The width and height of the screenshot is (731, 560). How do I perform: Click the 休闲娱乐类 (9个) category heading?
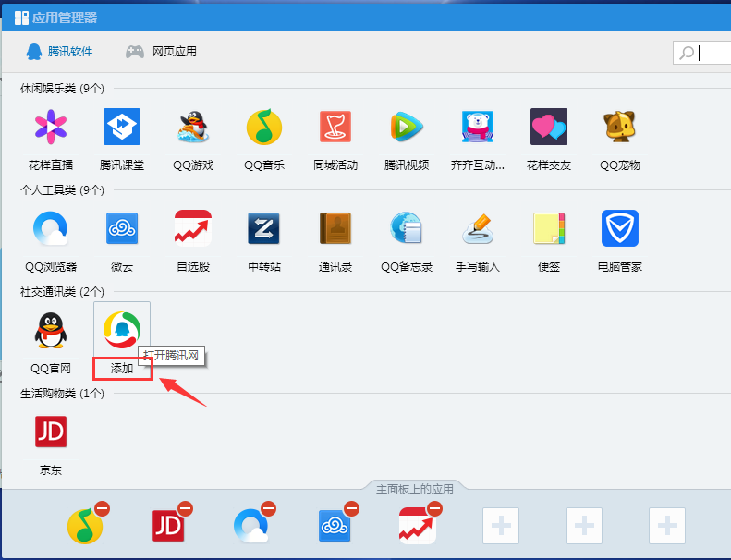(x=62, y=89)
